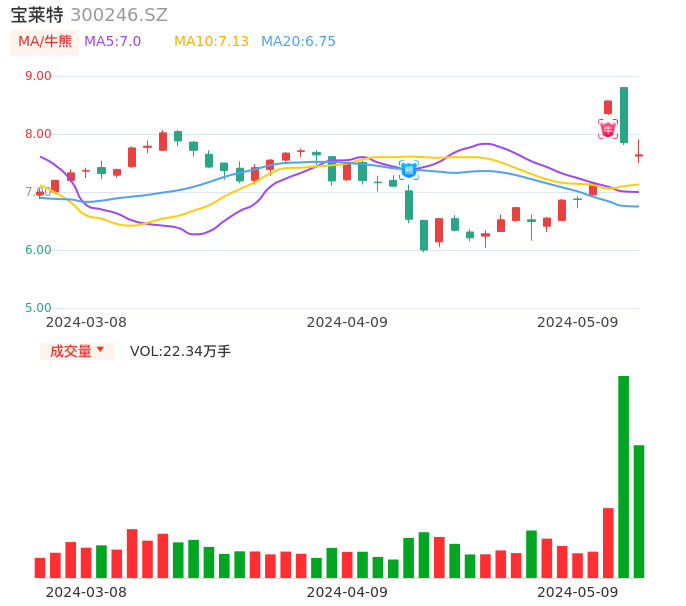The image size is (686, 606).
Task: Select the MA10:7.13 legend label
Action: click(211, 42)
